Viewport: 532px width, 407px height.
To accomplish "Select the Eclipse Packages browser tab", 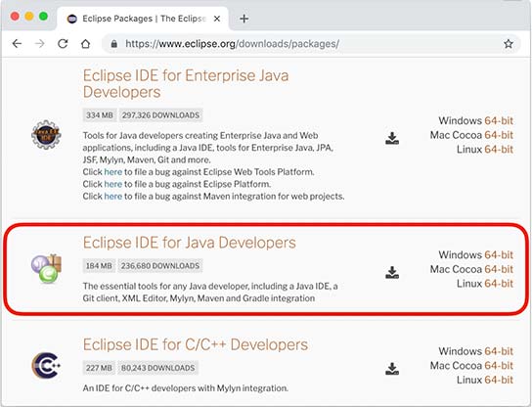I will coord(143,19).
